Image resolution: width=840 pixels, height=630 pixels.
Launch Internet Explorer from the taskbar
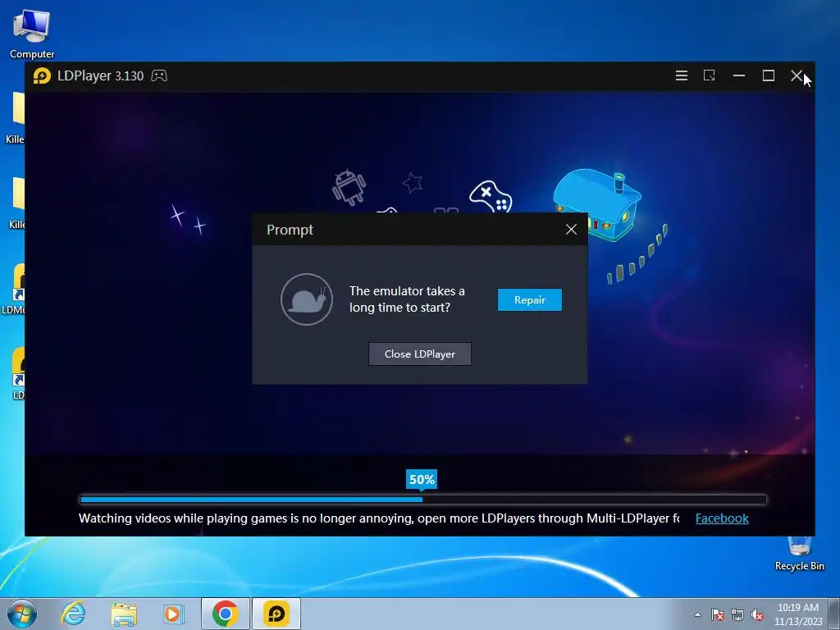coord(73,614)
